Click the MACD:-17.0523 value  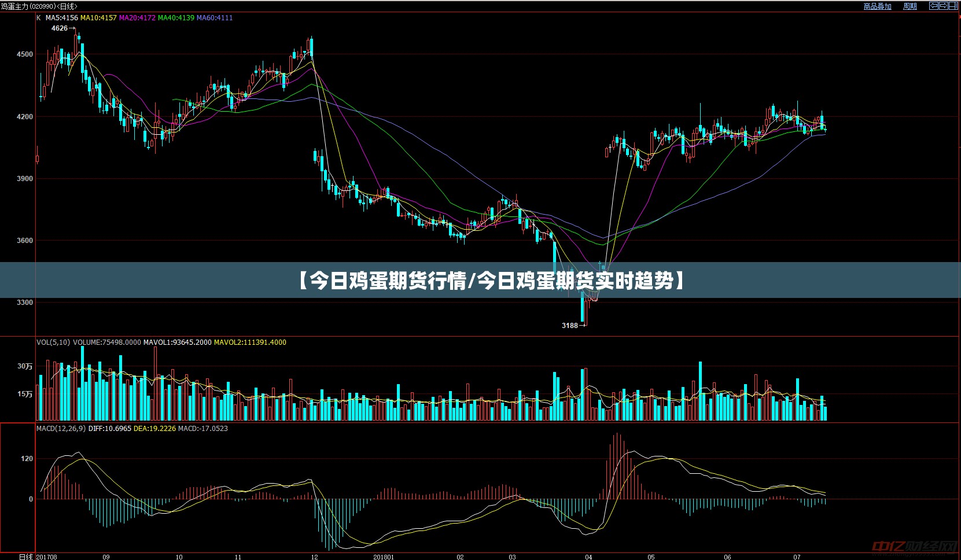(203, 429)
